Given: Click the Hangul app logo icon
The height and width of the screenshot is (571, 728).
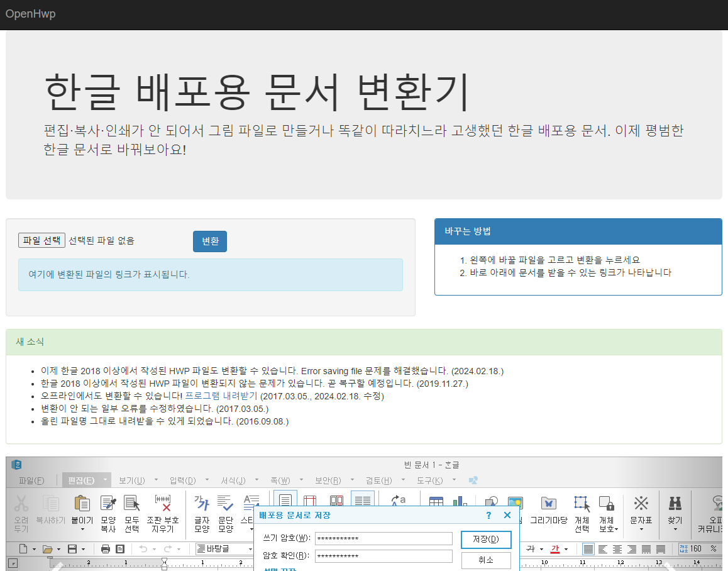Looking at the screenshot, I should tap(17, 465).
